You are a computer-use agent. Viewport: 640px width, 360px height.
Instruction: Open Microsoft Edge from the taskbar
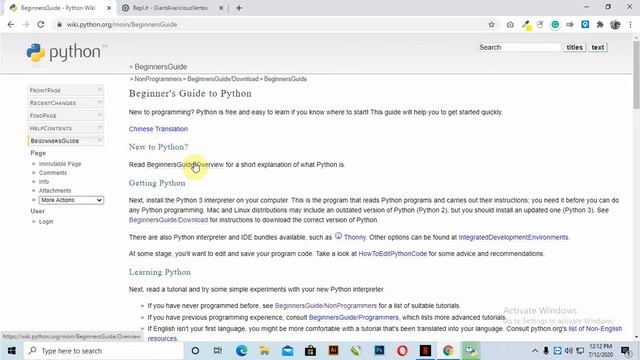[x=242, y=351]
